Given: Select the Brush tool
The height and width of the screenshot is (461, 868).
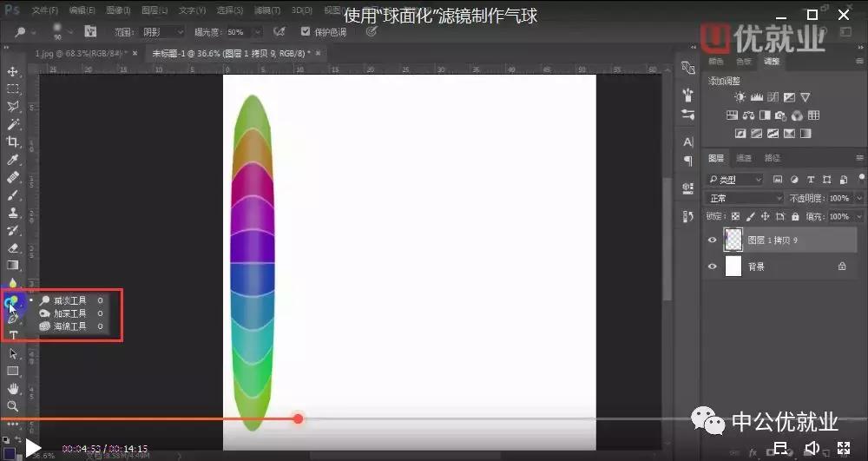Looking at the screenshot, I should point(13,195).
